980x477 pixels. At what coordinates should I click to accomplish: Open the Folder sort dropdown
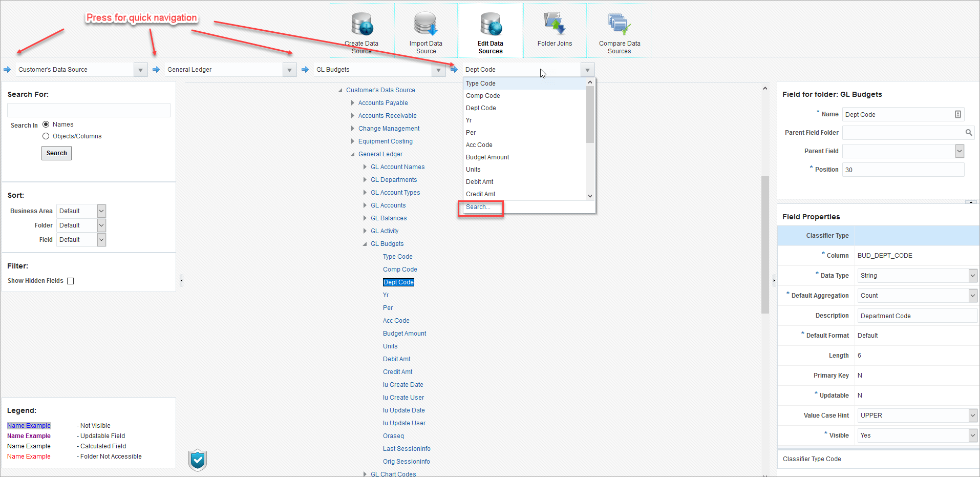click(101, 225)
